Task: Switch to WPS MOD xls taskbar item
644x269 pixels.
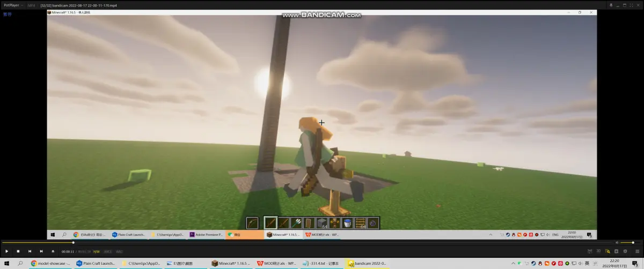Action: pyautogui.click(x=276, y=263)
